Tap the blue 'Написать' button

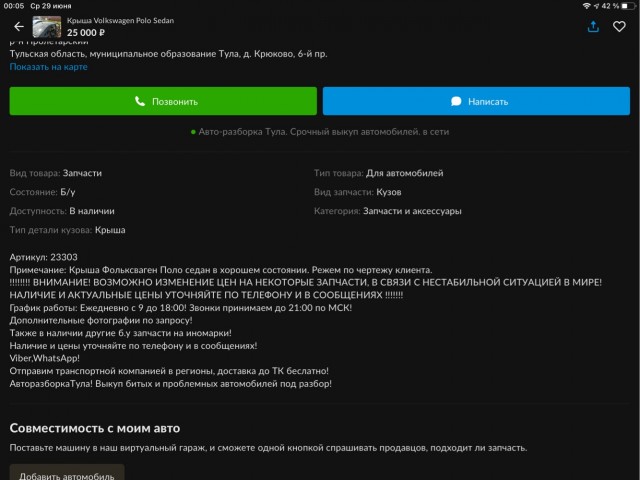(x=476, y=101)
